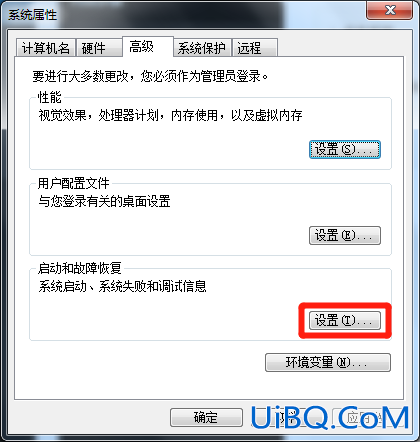
Task: Click the 启动和故障恢复 group heading
Action: pos(80,268)
